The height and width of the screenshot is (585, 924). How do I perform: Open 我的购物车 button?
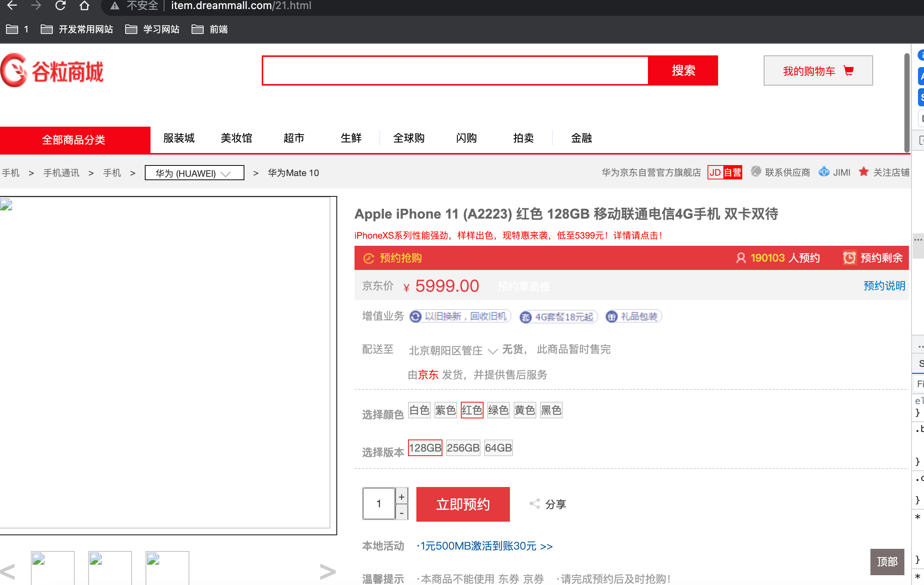(x=818, y=70)
